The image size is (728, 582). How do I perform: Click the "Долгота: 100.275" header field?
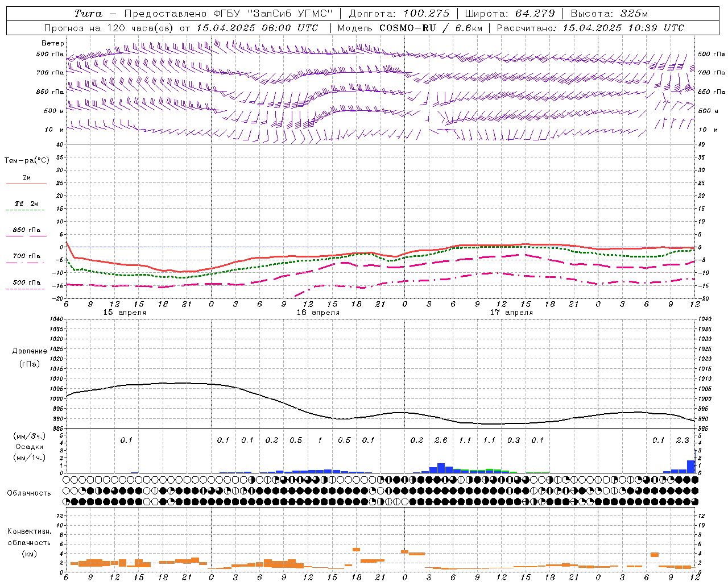[x=399, y=14]
